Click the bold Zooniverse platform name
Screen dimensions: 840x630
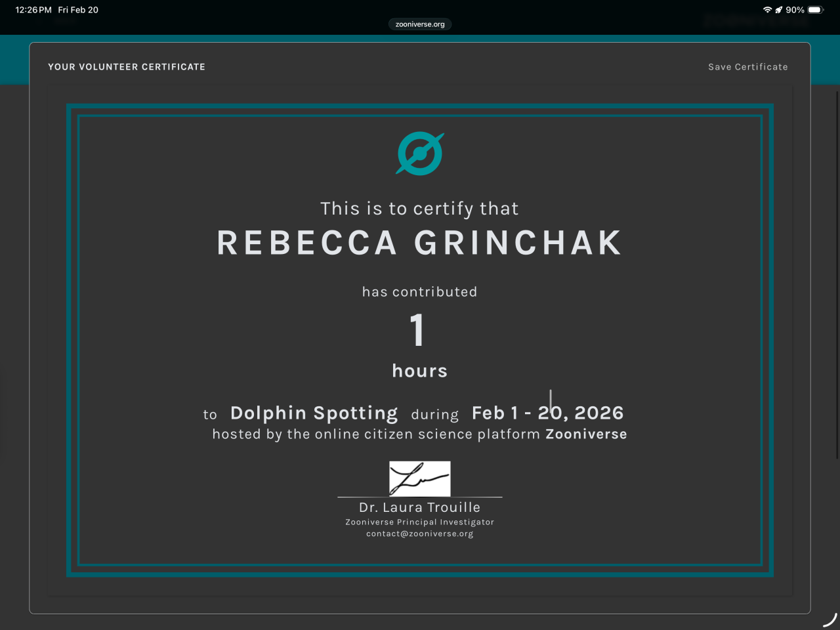coord(586,434)
